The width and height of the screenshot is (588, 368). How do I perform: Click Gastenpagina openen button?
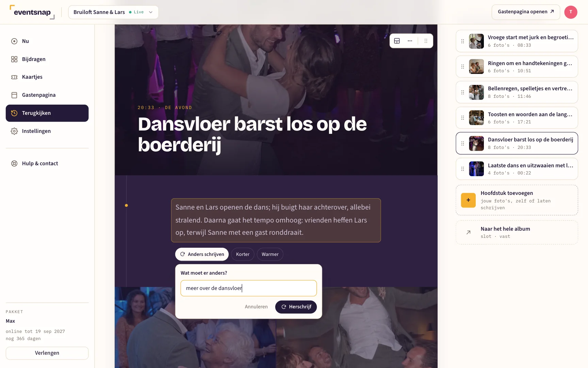pos(526,12)
